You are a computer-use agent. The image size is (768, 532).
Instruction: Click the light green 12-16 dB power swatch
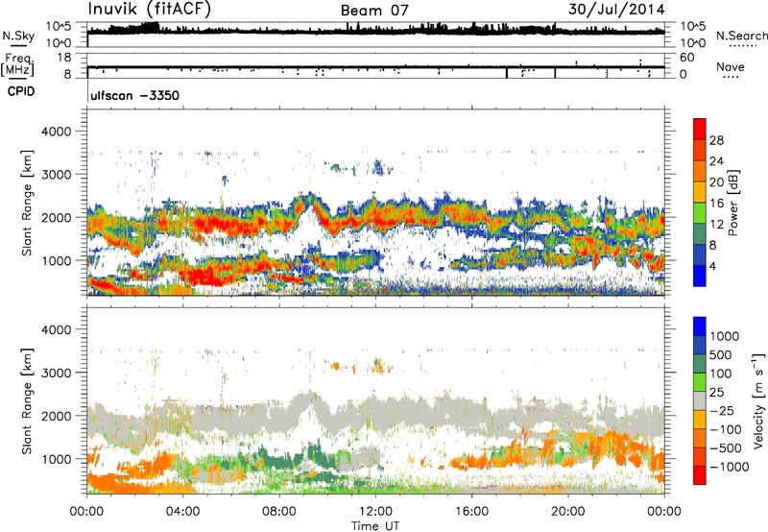click(700, 213)
